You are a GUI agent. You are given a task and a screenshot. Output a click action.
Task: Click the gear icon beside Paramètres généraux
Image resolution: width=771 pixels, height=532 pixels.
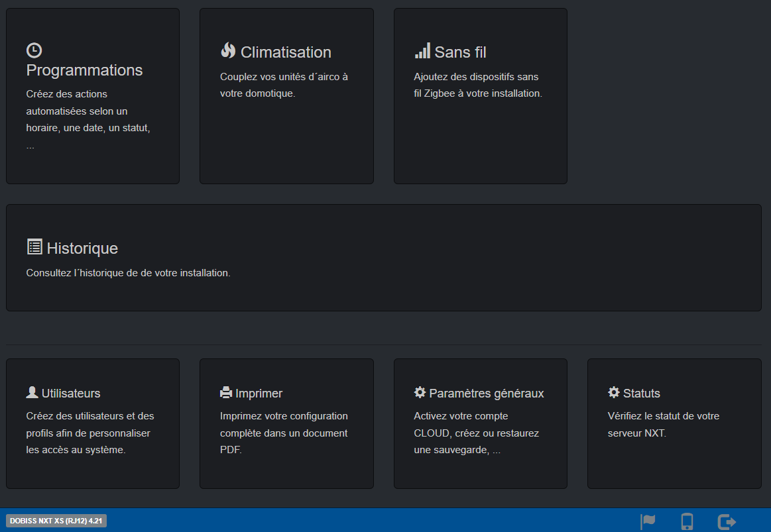tap(420, 392)
